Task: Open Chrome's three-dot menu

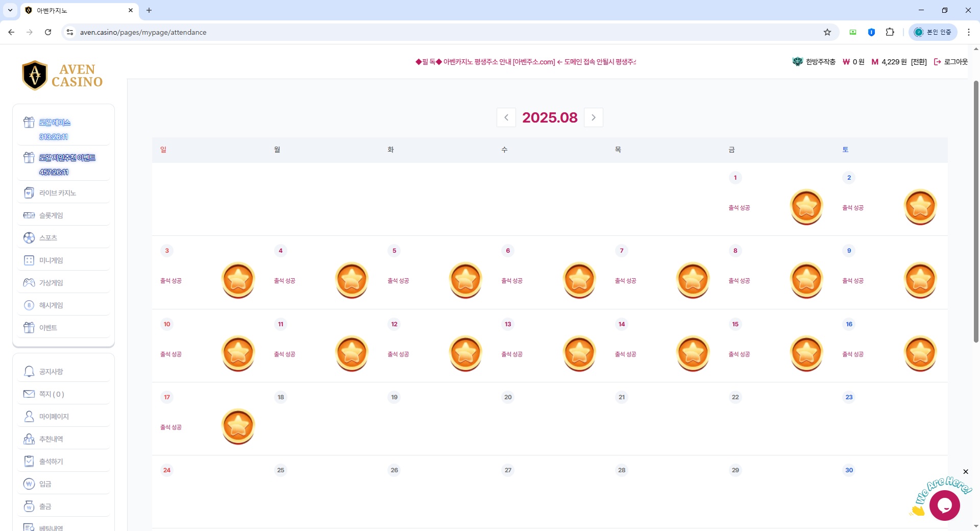Action: (x=968, y=32)
